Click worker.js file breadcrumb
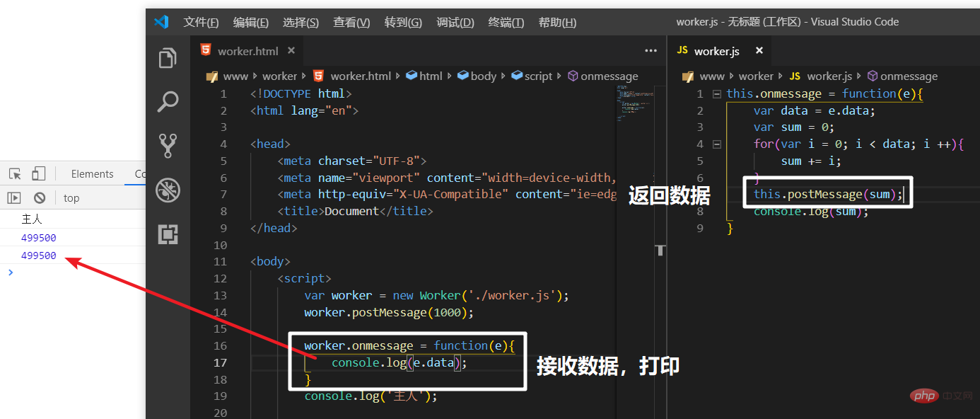The width and height of the screenshot is (980, 419). pyautogui.click(x=829, y=76)
